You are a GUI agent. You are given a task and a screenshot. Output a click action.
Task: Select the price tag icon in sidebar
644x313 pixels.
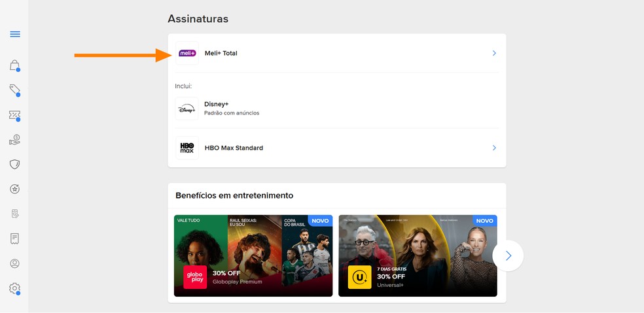[x=15, y=90]
